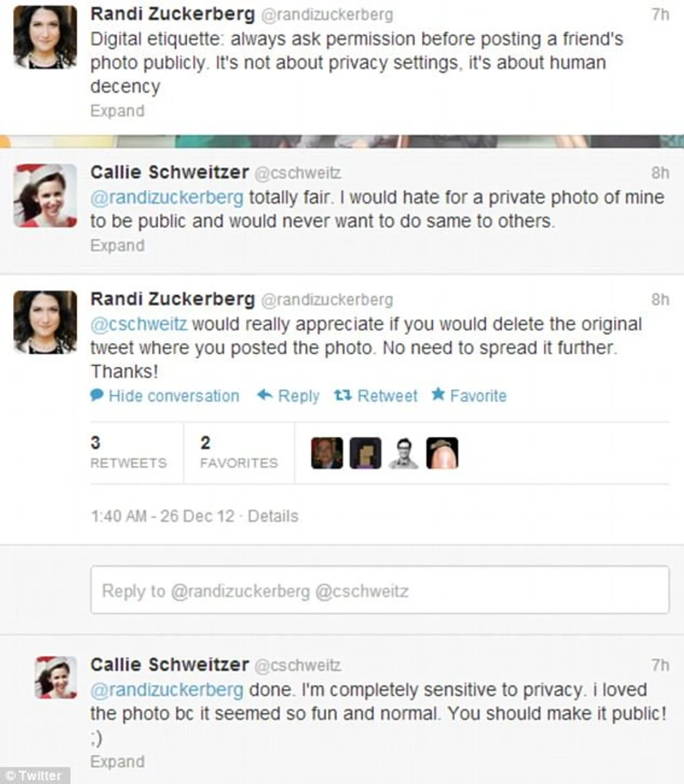Click the pixelated brown retweeter avatar

[x=365, y=453]
